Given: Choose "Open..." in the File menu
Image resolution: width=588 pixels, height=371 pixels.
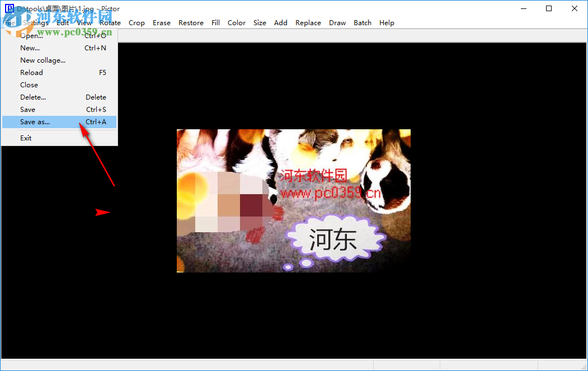Looking at the screenshot, I should click(32, 35).
